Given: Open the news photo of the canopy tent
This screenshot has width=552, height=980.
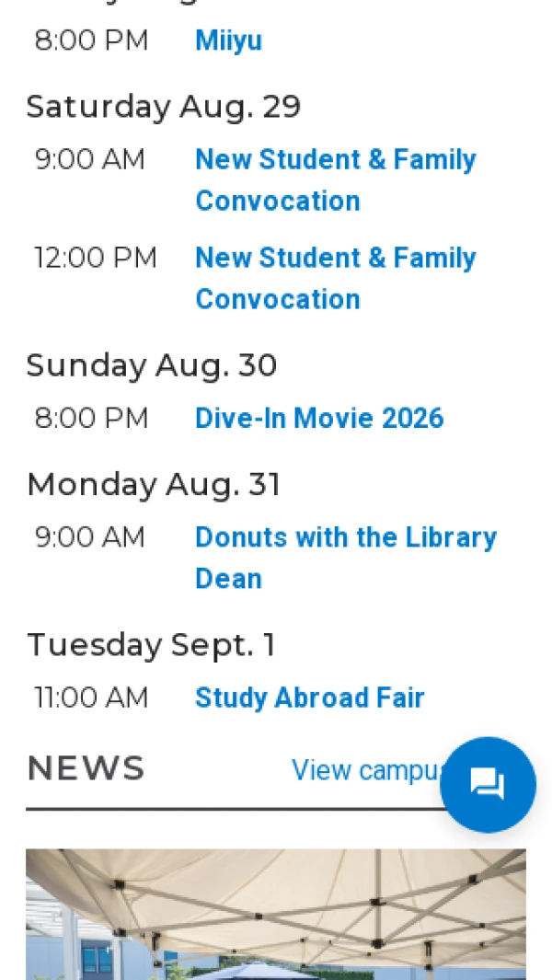Looking at the screenshot, I should click(276, 914).
